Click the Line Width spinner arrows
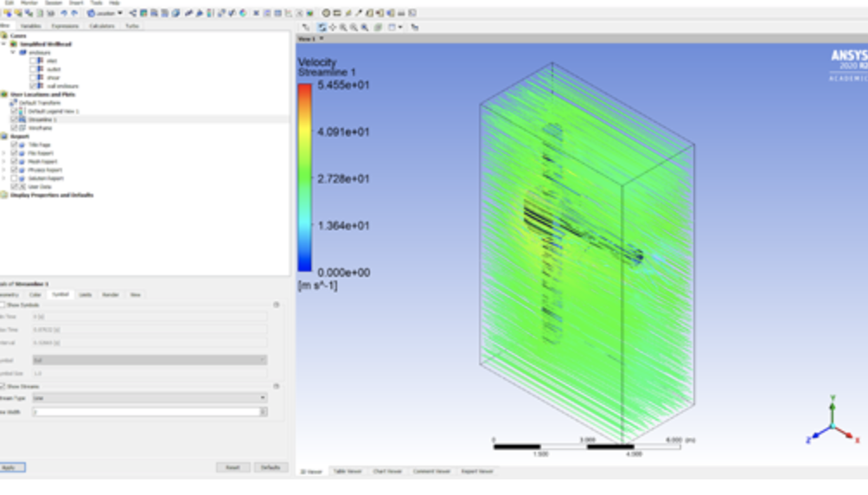The image size is (868, 495). [264, 412]
